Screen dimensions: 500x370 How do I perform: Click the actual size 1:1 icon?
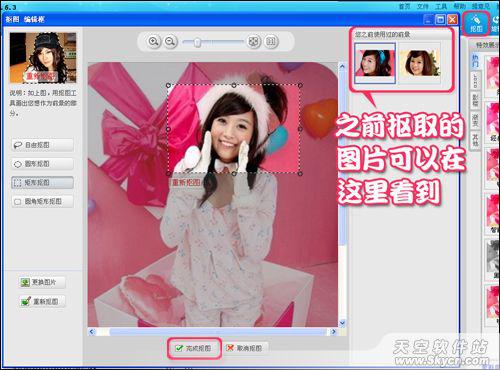(271, 42)
